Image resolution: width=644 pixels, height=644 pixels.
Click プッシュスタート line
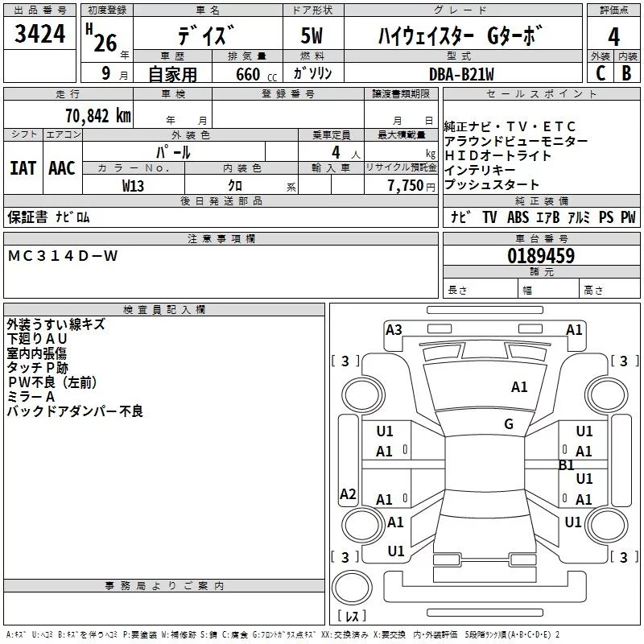[491, 184]
